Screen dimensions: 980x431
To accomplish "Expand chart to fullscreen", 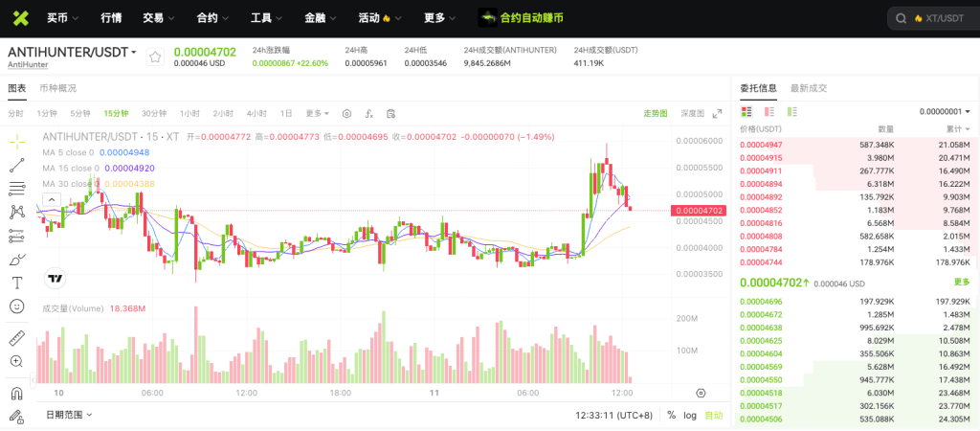I will point(717,113).
